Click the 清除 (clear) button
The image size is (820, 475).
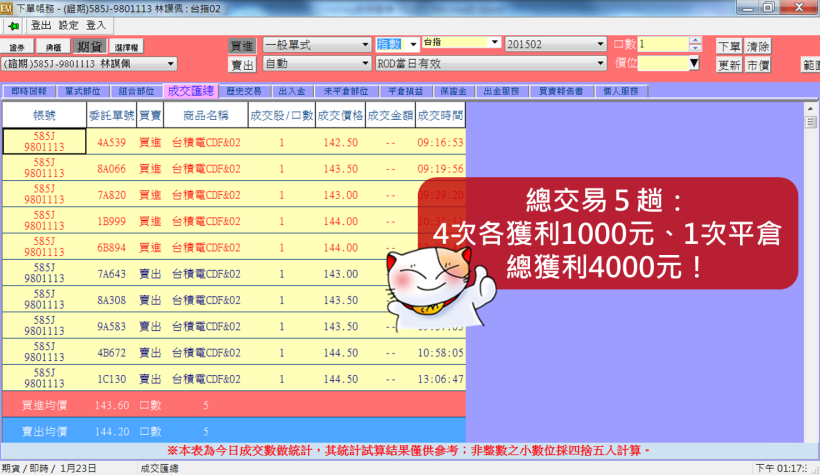click(758, 46)
